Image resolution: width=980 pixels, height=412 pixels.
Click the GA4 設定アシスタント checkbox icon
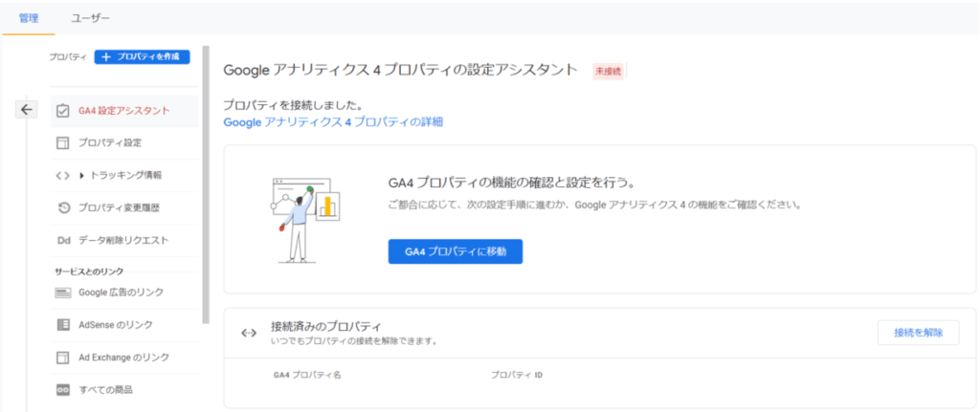(62, 111)
